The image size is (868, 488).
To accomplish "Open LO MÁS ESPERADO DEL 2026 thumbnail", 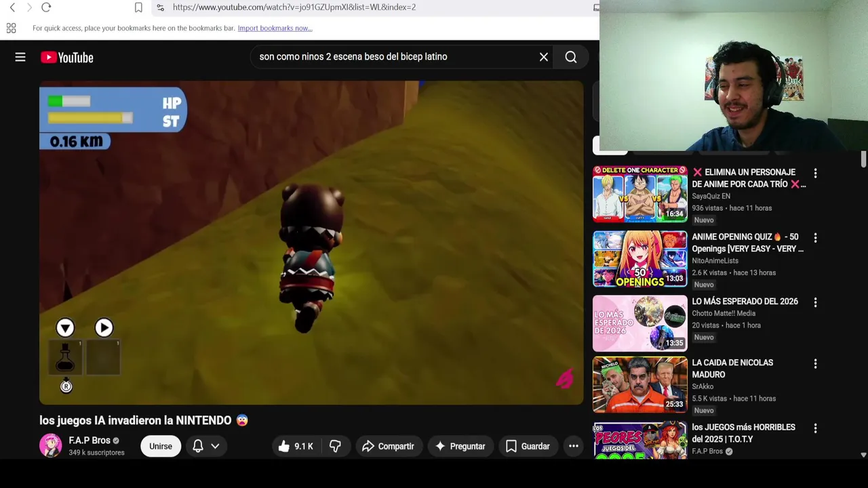I will (x=640, y=323).
